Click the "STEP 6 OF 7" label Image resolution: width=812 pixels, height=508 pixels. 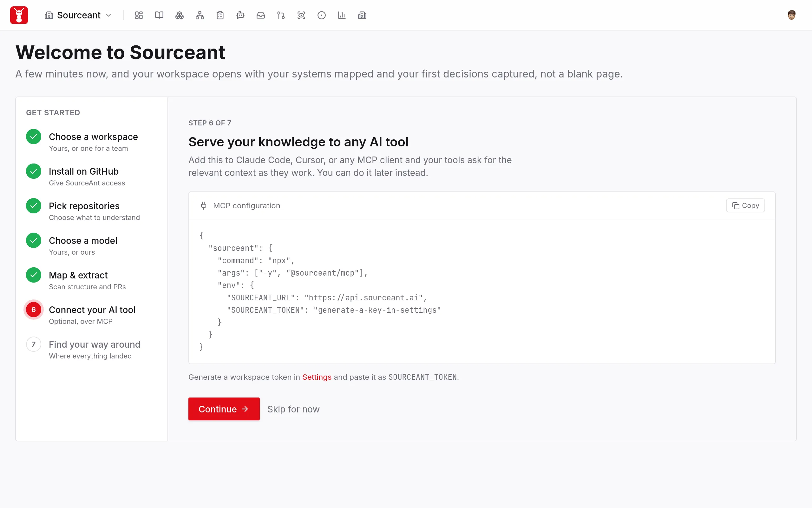pyautogui.click(x=210, y=123)
